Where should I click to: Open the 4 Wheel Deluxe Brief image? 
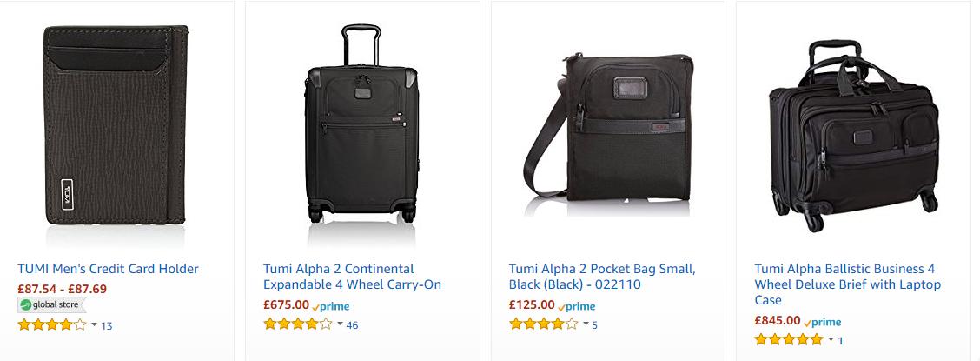pyautogui.click(x=854, y=136)
